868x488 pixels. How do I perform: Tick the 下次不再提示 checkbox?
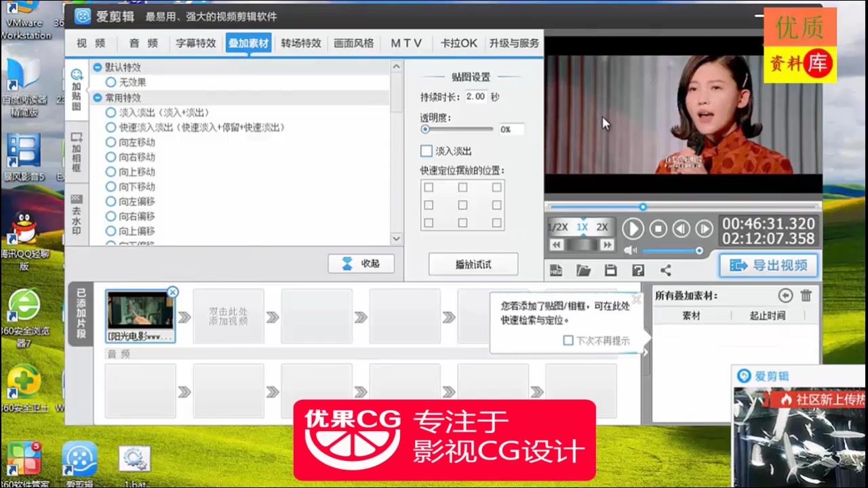pos(568,340)
